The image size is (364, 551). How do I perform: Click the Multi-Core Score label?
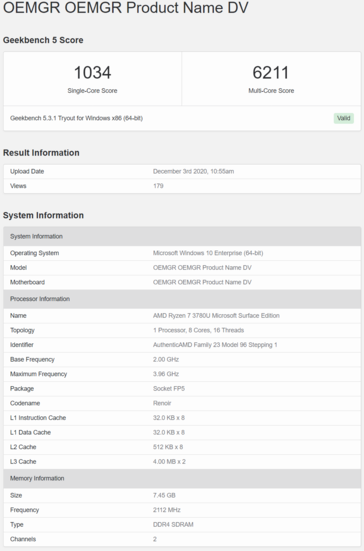[x=271, y=91]
